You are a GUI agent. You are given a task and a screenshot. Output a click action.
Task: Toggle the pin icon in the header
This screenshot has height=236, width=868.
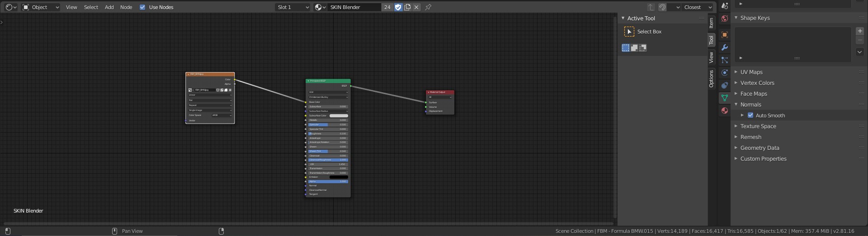(428, 7)
